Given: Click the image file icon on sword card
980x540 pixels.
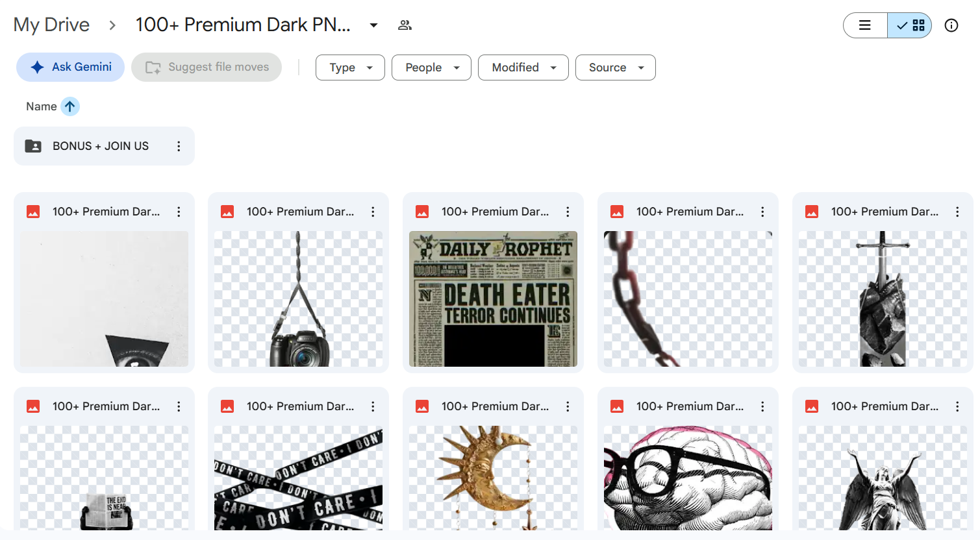Looking at the screenshot, I should point(812,212).
